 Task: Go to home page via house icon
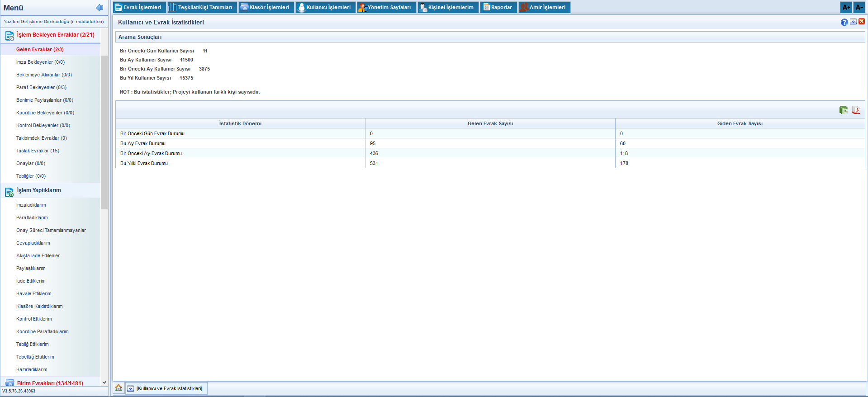pyautogui.click(x=119, y=388)
